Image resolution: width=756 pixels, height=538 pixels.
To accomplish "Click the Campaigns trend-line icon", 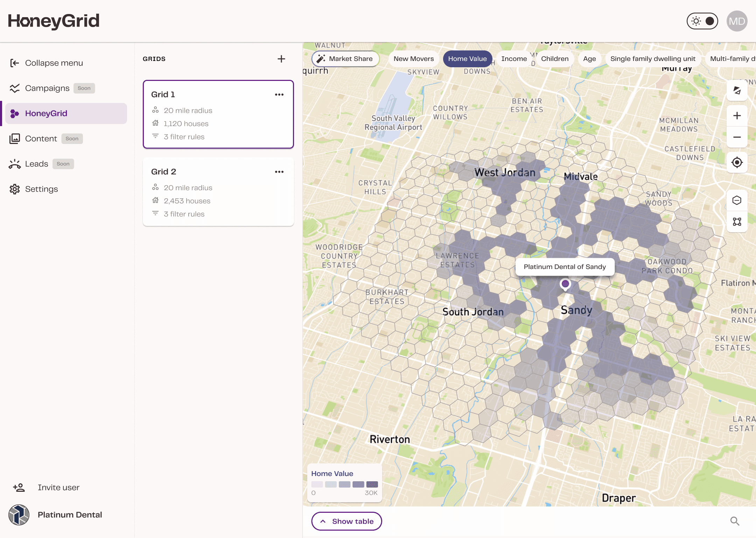I will click(x=15, y=88).
